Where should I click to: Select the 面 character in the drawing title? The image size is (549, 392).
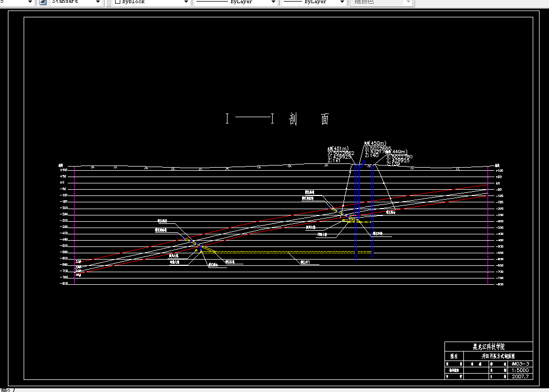325,119
